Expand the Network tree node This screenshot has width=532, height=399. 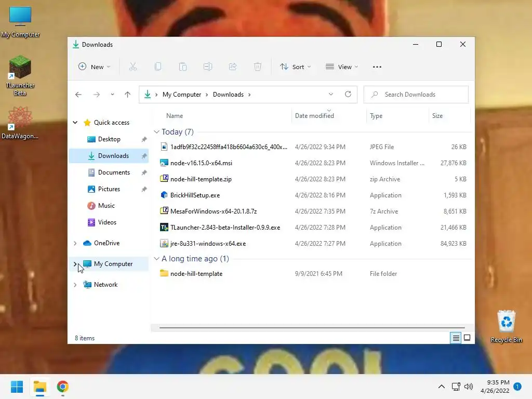coord(75,285)
